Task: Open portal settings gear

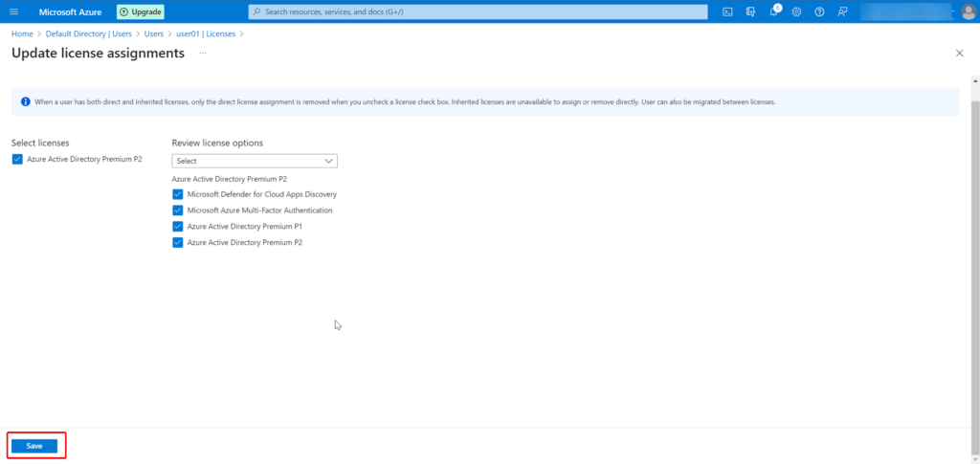Action: [x=796, y=11]
